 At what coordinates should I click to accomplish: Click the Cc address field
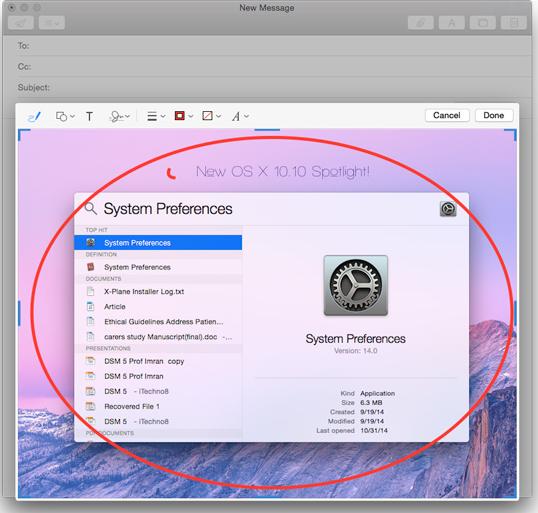[x=274, y=67]
